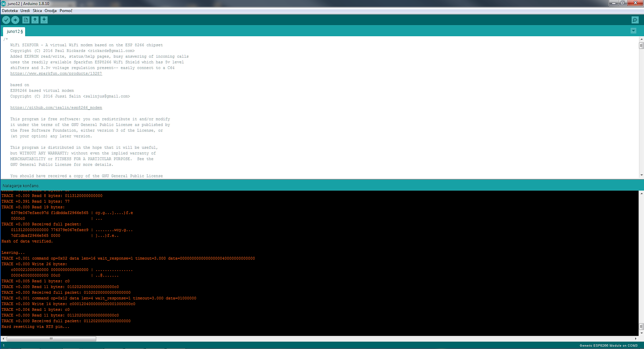Click the "Nalaganje končano." status message
644x349 pixels.
[x=21, y=186]
